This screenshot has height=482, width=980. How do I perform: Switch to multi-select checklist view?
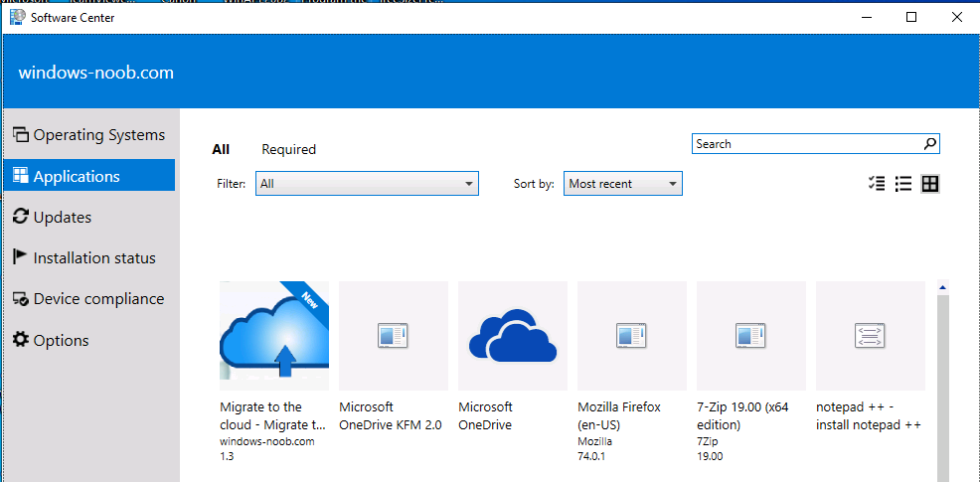pos(877,184)
